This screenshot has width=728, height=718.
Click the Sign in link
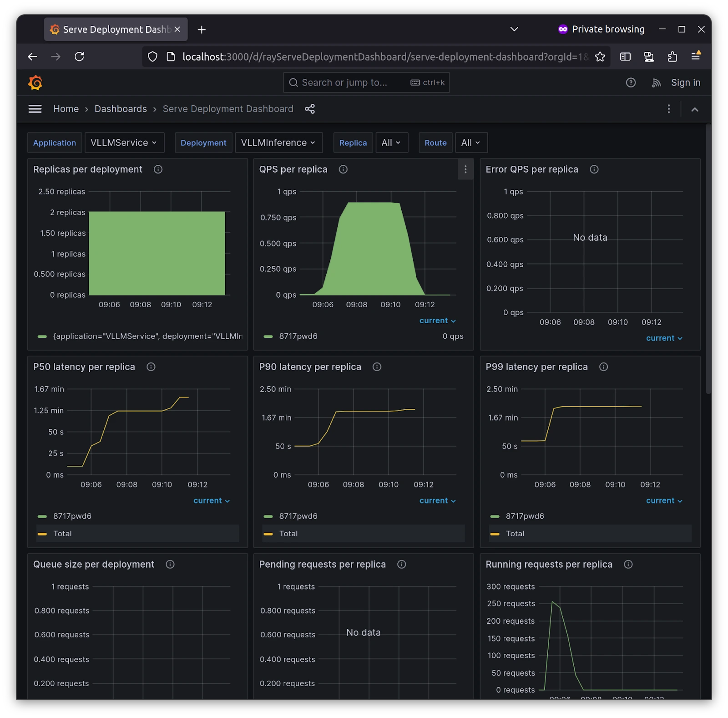(685, 83)
